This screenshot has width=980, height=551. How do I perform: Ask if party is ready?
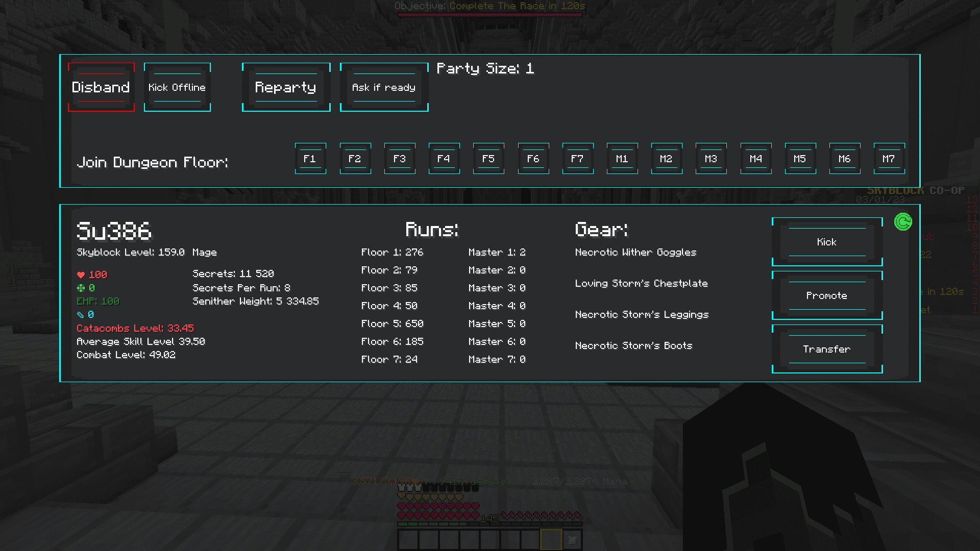click(x=384, y=87)
